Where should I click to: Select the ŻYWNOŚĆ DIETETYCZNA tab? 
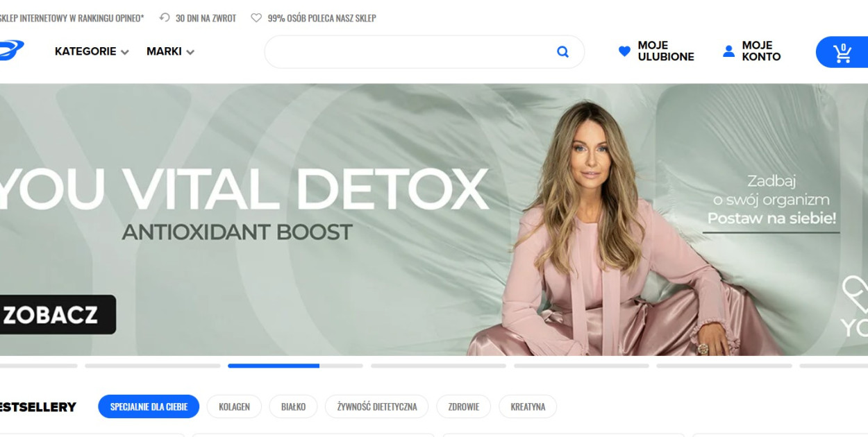click(x=377, y=406)
